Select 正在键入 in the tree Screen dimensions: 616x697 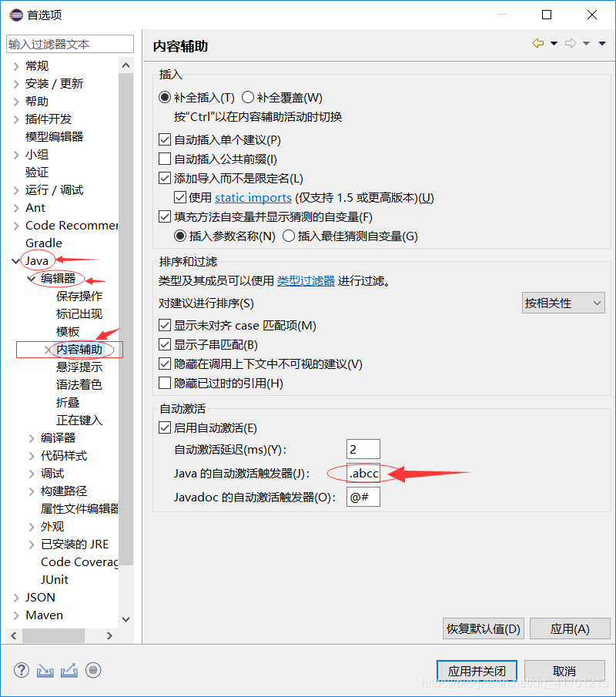pos(79,420)
